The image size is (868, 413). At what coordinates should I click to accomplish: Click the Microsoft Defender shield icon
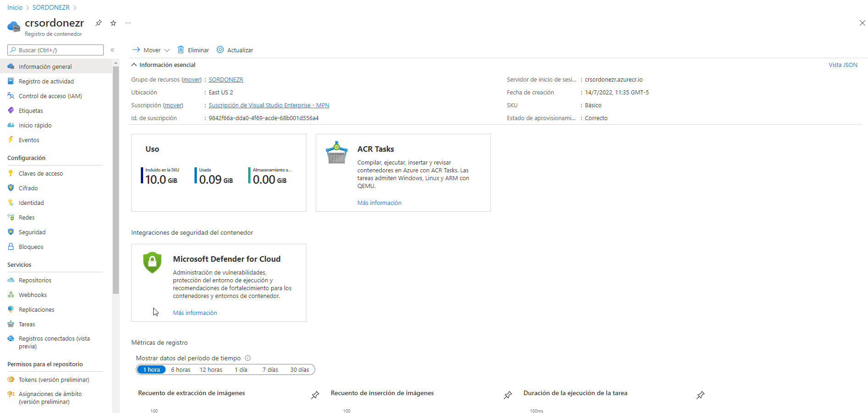click(x=152, y=262)
